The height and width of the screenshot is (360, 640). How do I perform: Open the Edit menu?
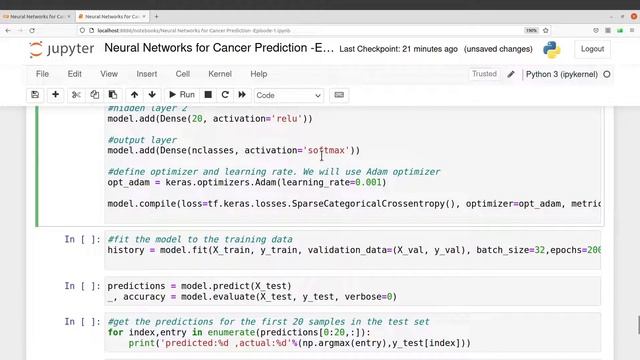tap(75, 74)
